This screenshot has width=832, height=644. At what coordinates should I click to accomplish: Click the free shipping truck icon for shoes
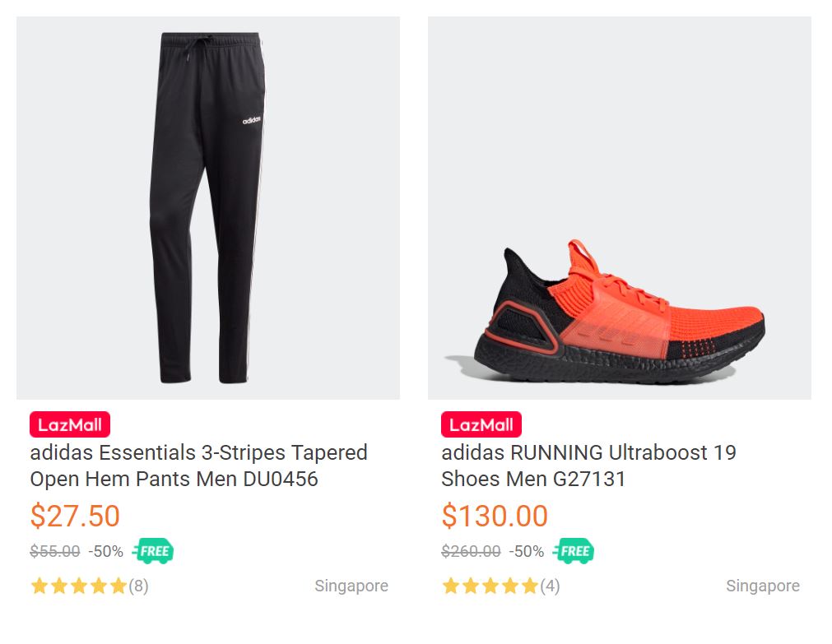[574, 551]
